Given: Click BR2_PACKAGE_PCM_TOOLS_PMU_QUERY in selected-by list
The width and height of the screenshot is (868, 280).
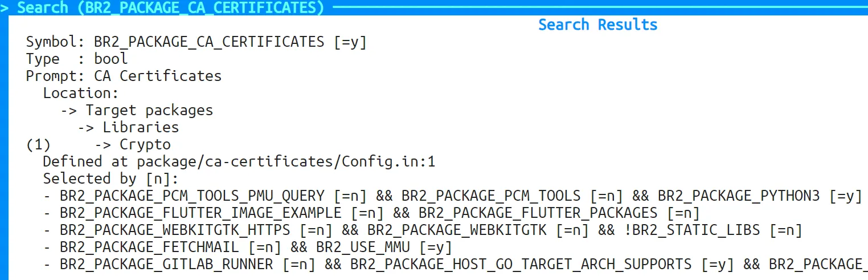Looking at the screenshot, I should click(192, 196).
